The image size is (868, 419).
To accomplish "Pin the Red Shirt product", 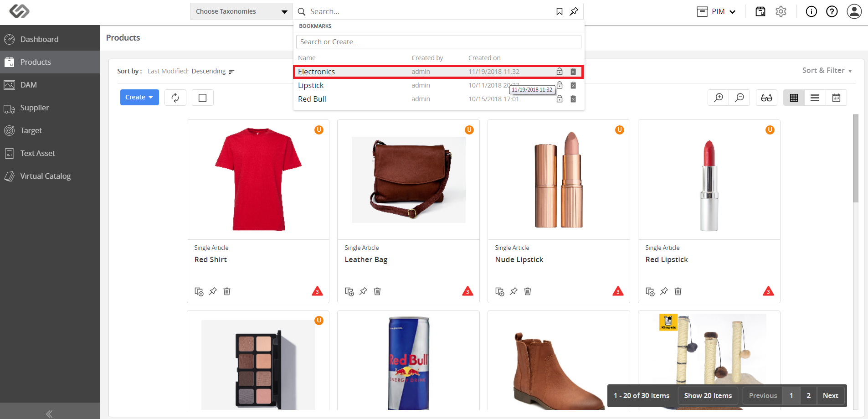I will click(213, 291).
